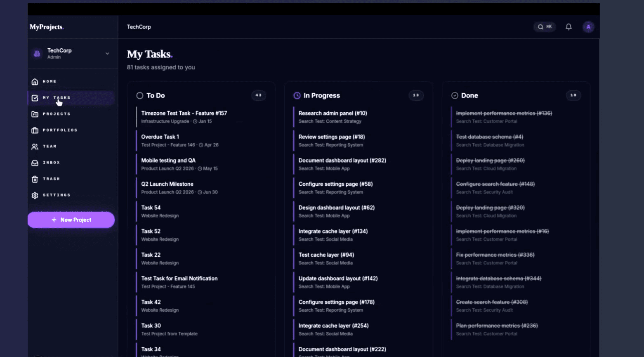The image size is (644, 357).
Task: Click the My Tasks checkbox icon
Action: (35, 98)
